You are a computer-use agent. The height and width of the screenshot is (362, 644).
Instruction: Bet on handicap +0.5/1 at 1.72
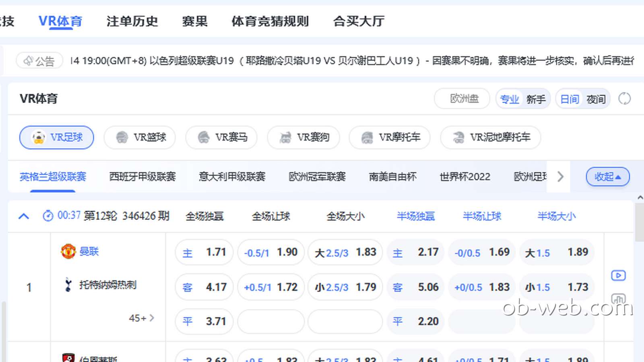(271, 287)
